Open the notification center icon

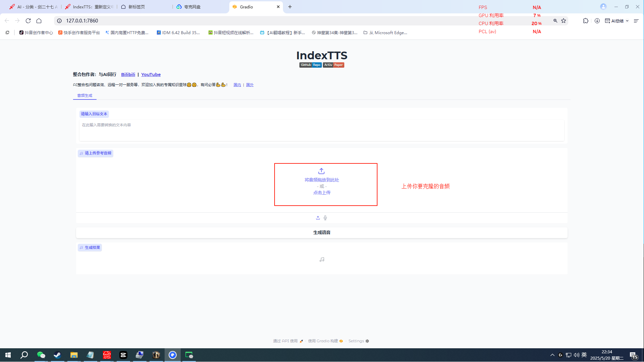tap(634, 355)
